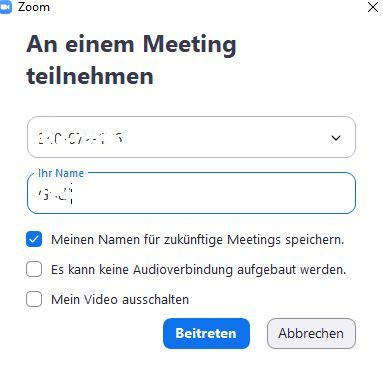Click inside the meeting ID combo box
Screen dimensions: 383x374
pos(191,137)
